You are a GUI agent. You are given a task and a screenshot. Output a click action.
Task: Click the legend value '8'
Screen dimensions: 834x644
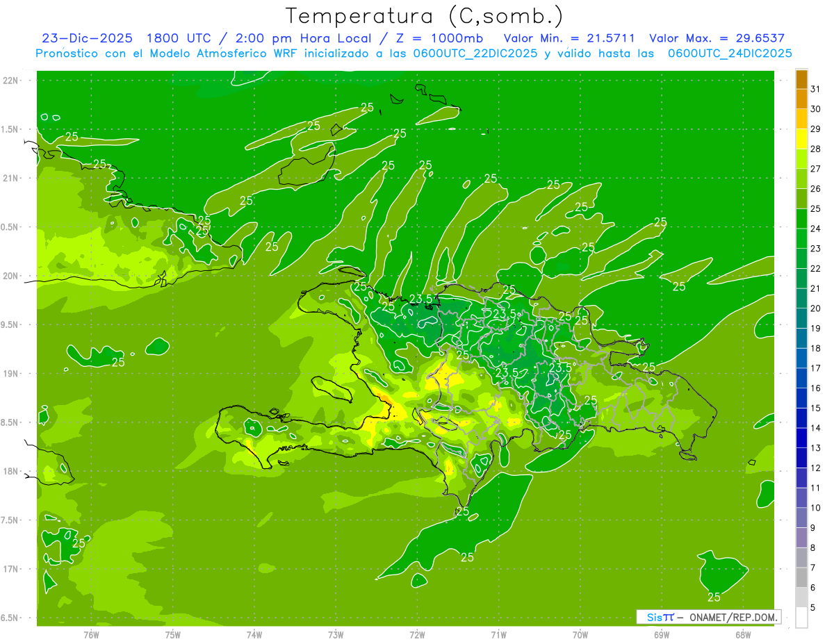813,548
